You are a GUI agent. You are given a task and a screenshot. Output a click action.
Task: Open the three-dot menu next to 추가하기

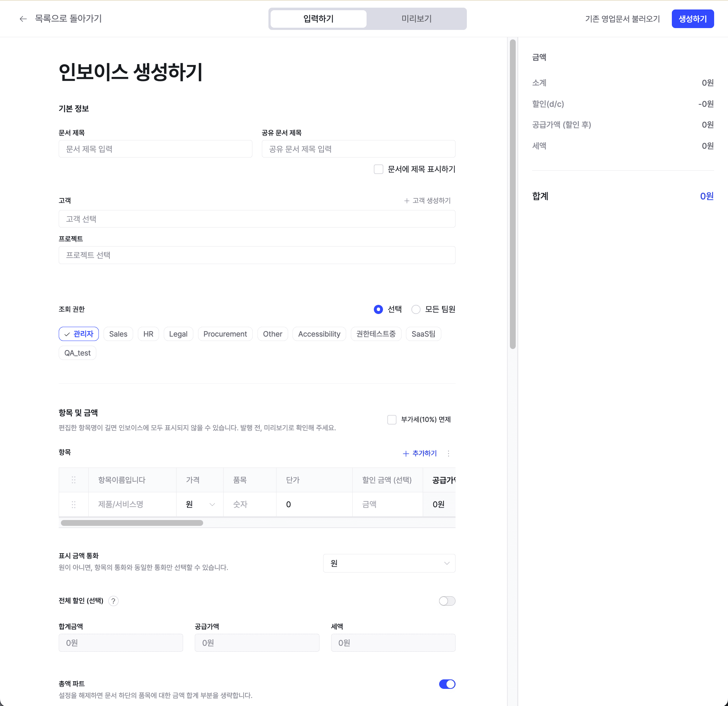tap(448, 453)
